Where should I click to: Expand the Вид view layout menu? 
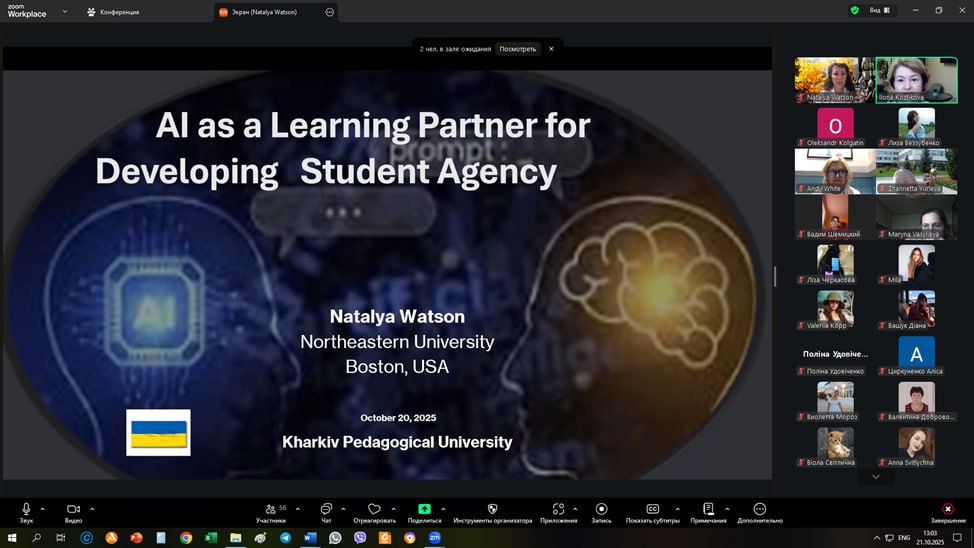pos(878,10)
